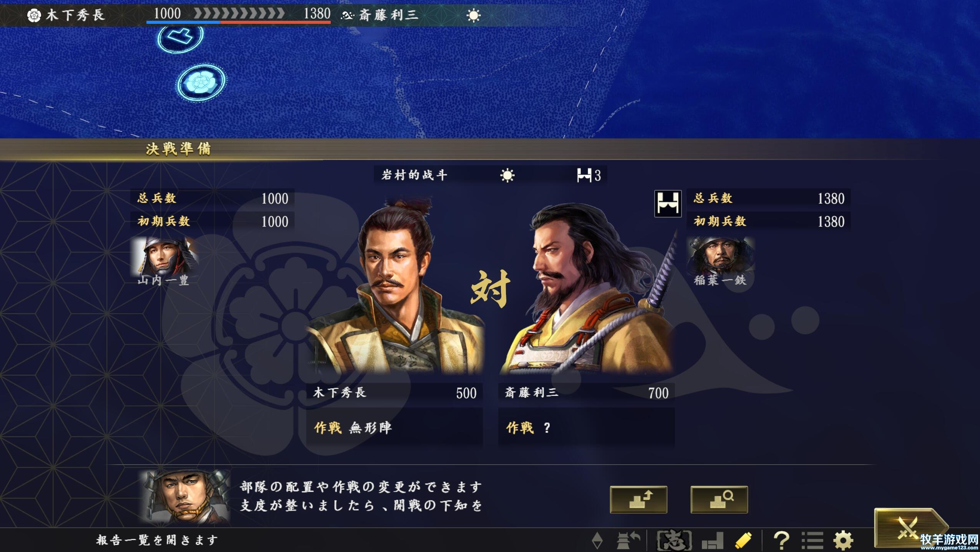Screen dimensions: 980x552
Task: Click the unit deployment arrow button
Action: click(638, 499)
